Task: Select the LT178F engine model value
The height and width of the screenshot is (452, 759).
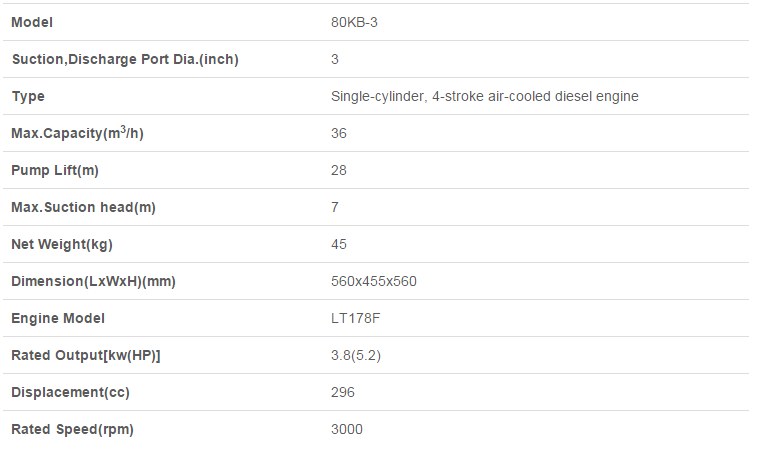Action: 356,318
